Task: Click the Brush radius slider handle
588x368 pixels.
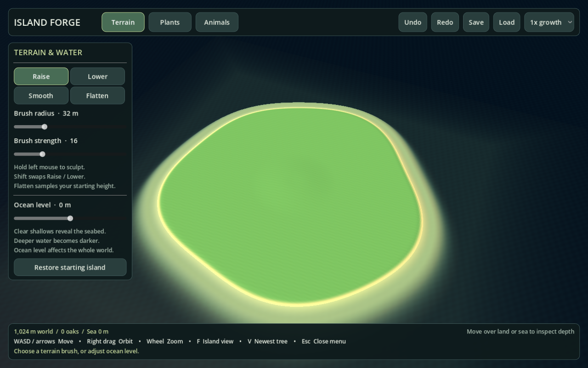Action: (x=45, y=126)
